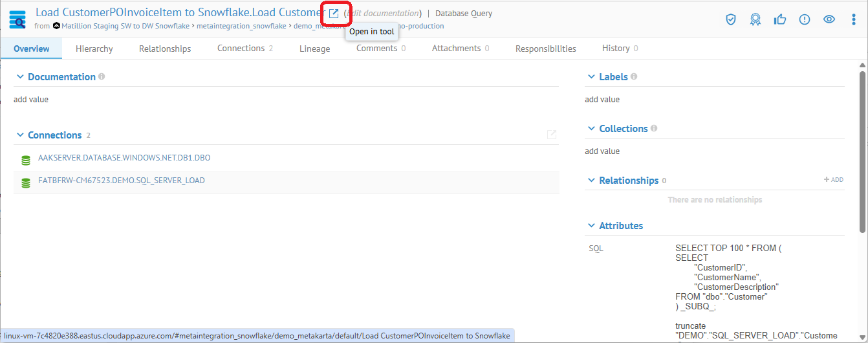Open Connections section in new view icon
This screenshot has height=343, width=868.
(x=552, y=135)
